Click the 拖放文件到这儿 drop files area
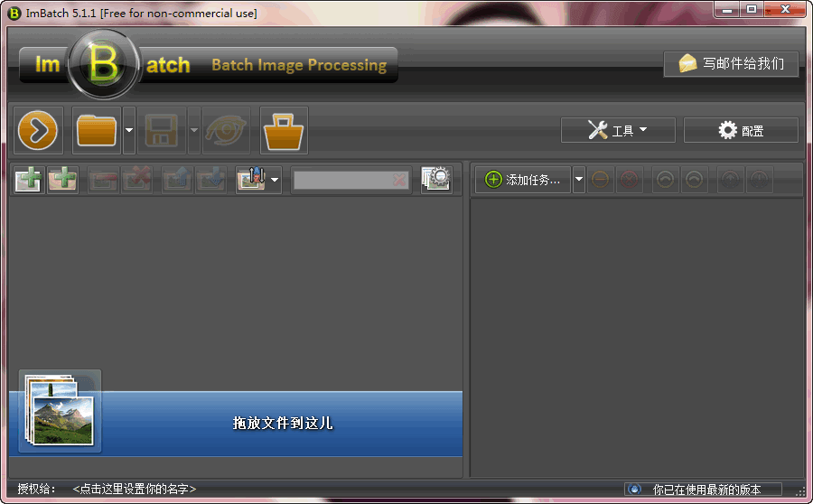 point(283,423)
